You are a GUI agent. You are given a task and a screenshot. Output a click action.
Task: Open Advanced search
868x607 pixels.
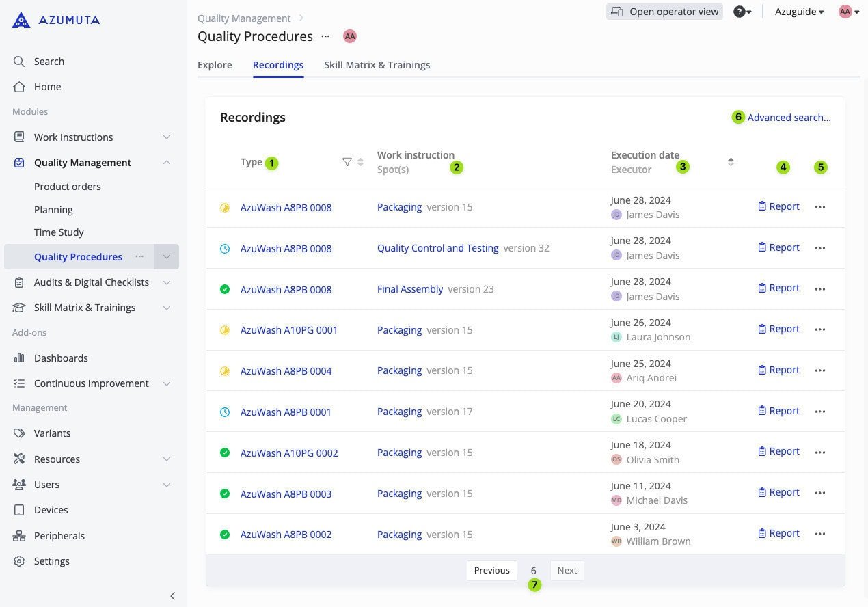[789, 117]
